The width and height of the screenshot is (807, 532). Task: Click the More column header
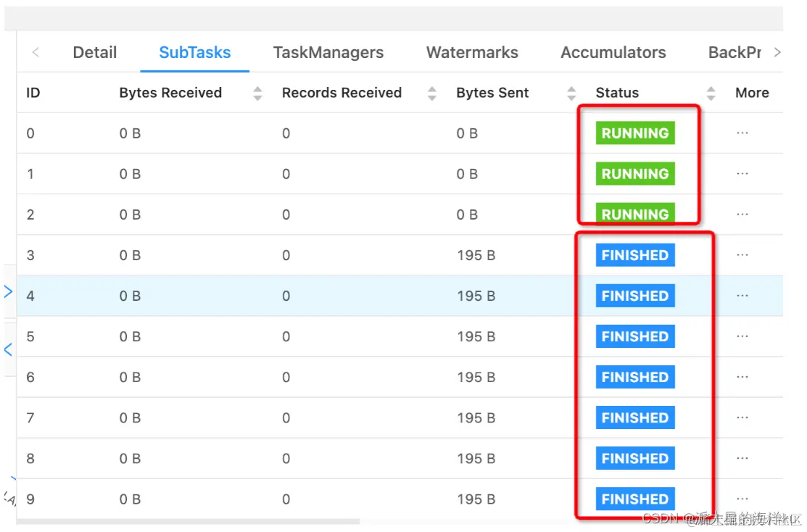752,93
